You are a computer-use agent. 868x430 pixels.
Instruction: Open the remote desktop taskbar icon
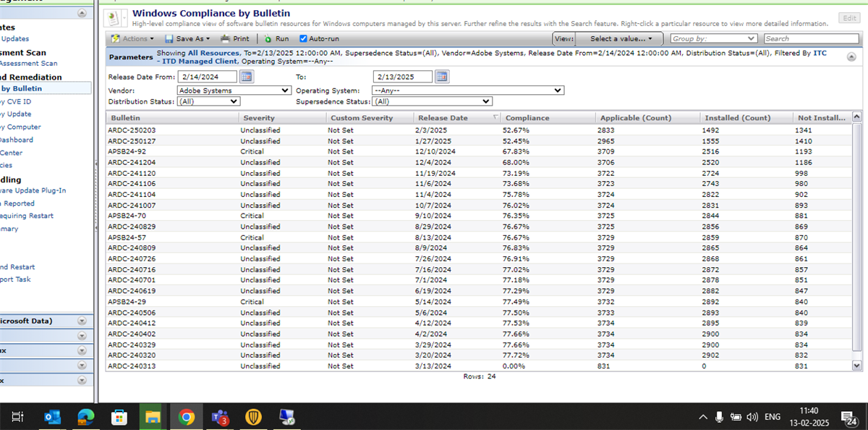coord(287,417)
